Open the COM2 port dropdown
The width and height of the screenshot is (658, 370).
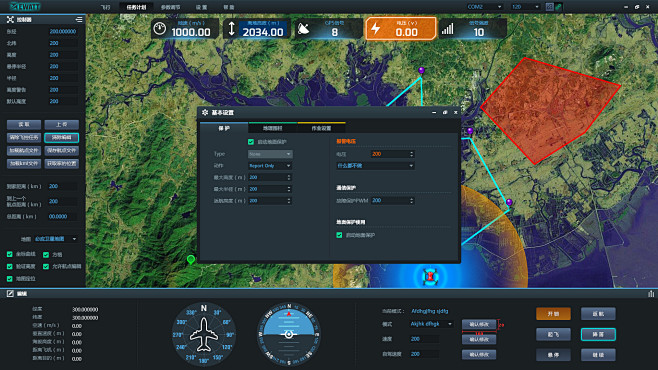[484, 7]
